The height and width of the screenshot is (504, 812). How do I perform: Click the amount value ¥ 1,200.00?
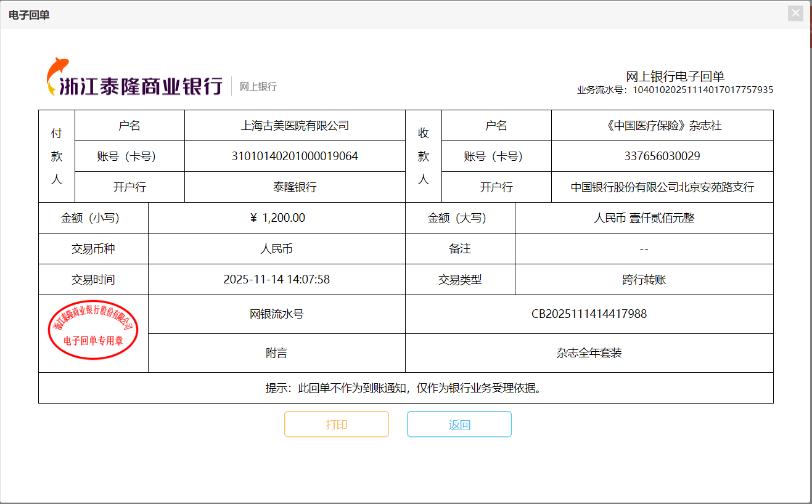click(277, 218)
